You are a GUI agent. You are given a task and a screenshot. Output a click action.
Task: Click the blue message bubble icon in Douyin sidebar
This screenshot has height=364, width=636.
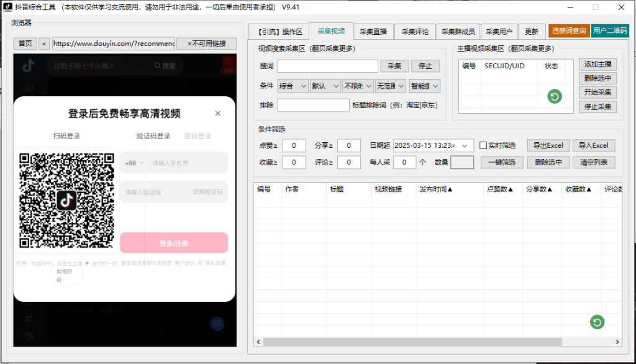217,325
